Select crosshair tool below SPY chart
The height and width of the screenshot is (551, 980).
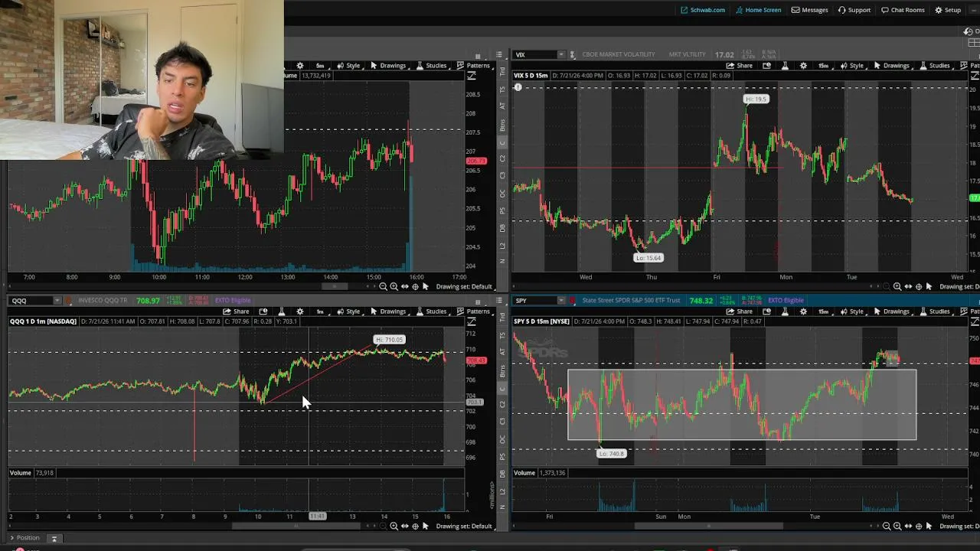point(918,526)
